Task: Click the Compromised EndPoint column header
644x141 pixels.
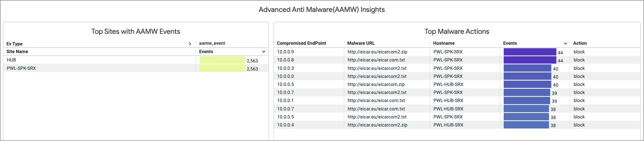Action: pos(301,43)
